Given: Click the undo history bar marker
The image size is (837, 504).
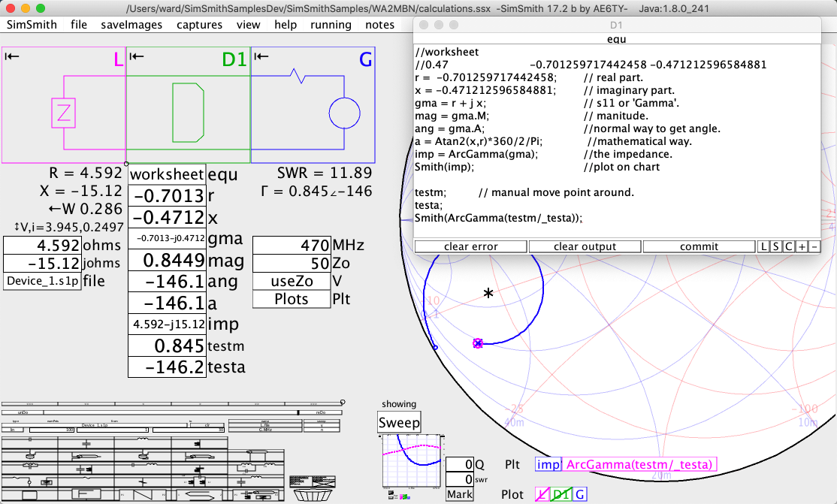Looking at the screenshot, I should pos(298,412).
